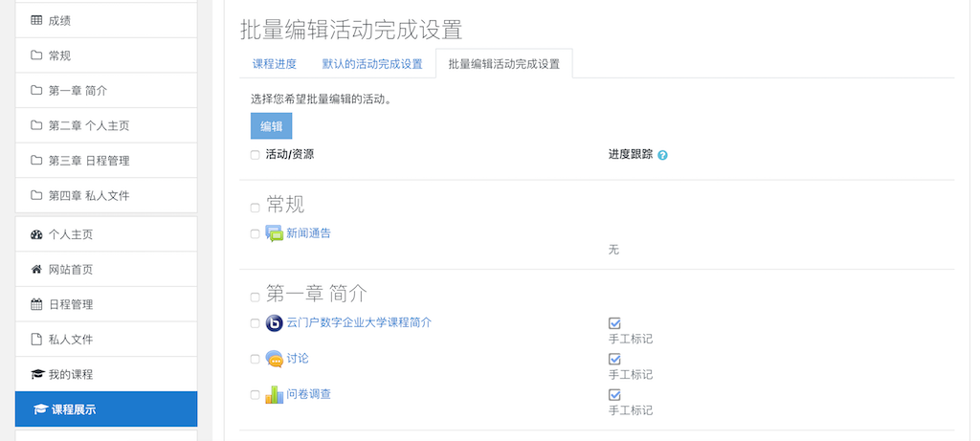Open the 第四章 私人文件 section folder
The width and height of the screenshot is (980, 441).
point(106,195)
